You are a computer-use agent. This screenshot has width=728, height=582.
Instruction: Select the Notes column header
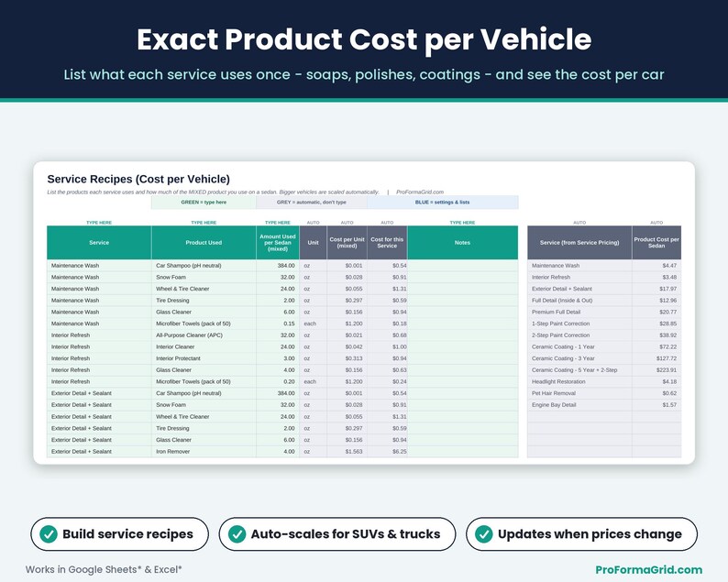point(462,243)
